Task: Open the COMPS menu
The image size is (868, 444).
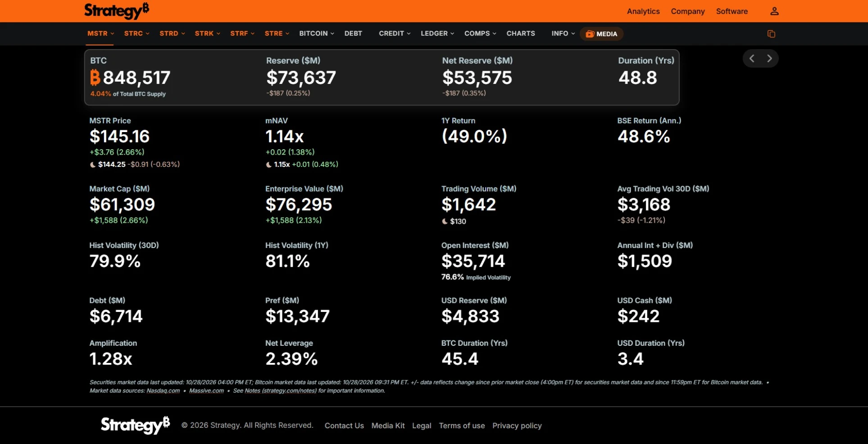Action: tap(480, 33)
